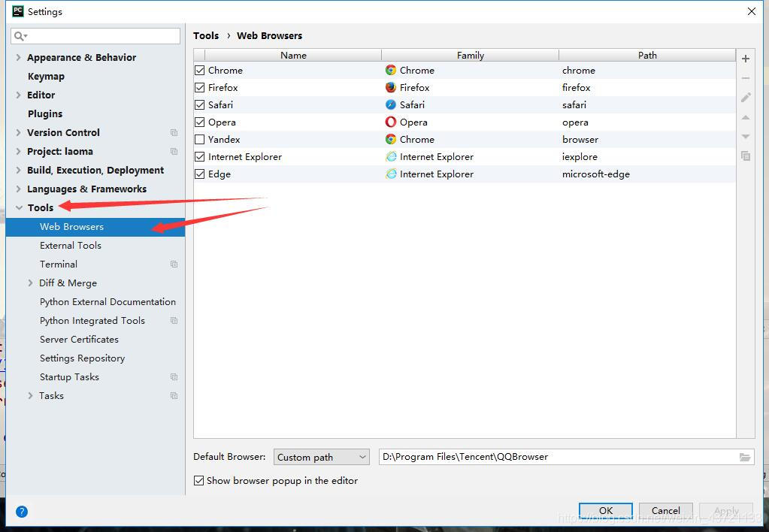Click the remove browser minus icon
This screenshot has width=769, height=532.
[x=746, y=78]
